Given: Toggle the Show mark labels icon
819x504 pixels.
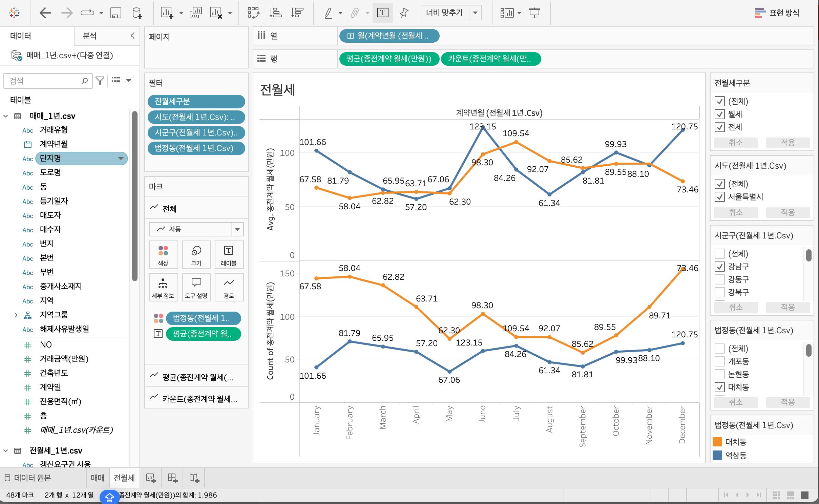Looking at the screenshot, I should (382, 13).
